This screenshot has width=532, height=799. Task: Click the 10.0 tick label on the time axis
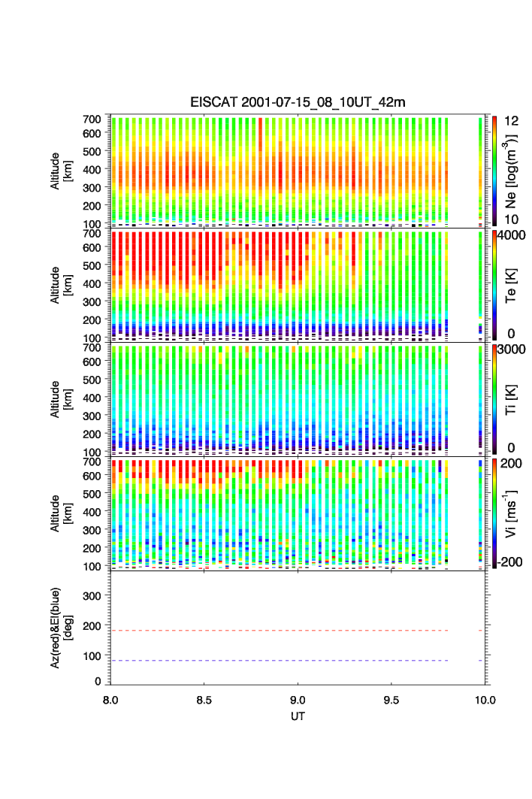[486, 701]
